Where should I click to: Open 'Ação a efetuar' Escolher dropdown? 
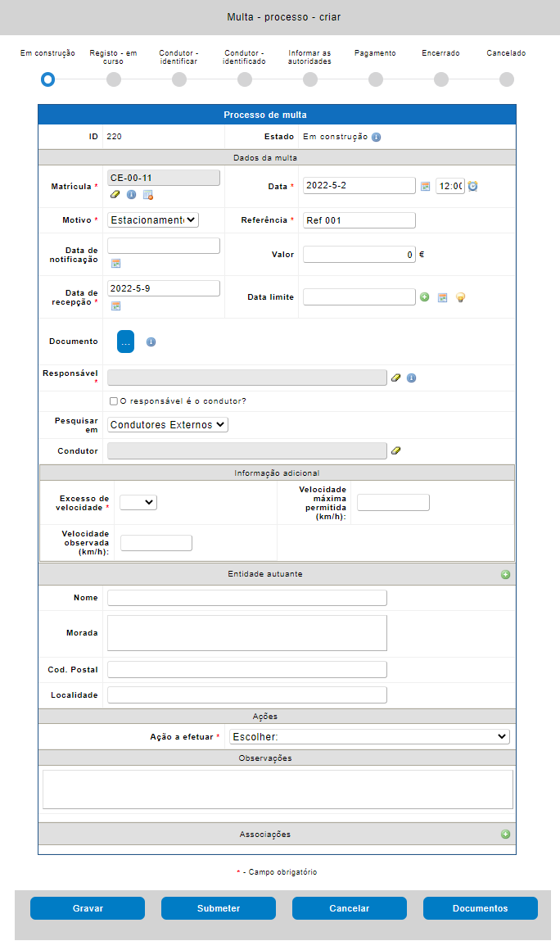[369, 737]
